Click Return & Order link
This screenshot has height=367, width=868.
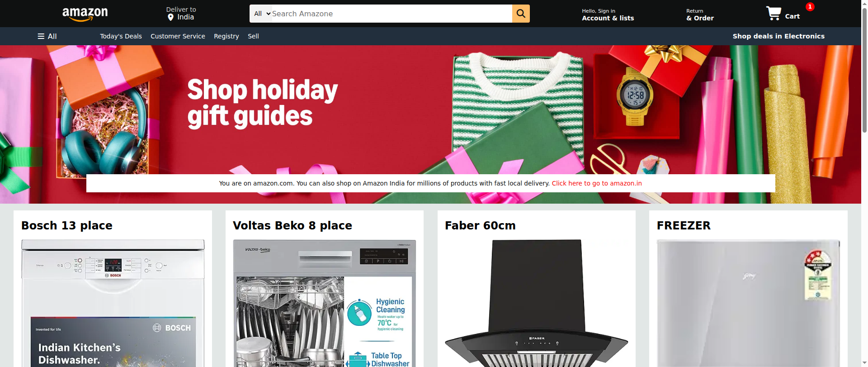(x=700, y=14)
